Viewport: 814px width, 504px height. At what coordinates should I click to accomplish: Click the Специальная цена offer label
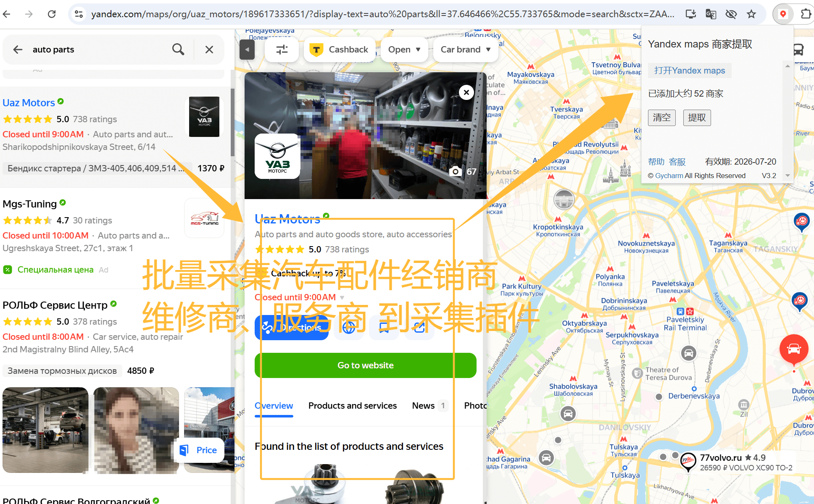(55, 270)
